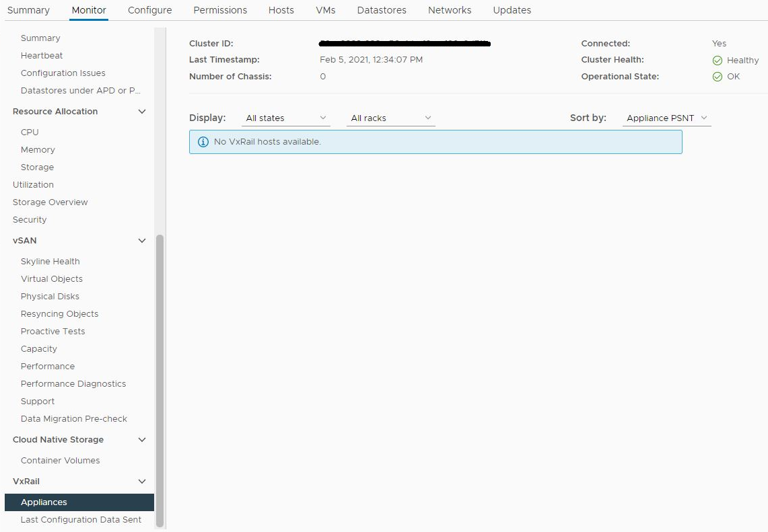Switch to the VMs tab
This screenshot has width=768, height=532.
[326, 10]
